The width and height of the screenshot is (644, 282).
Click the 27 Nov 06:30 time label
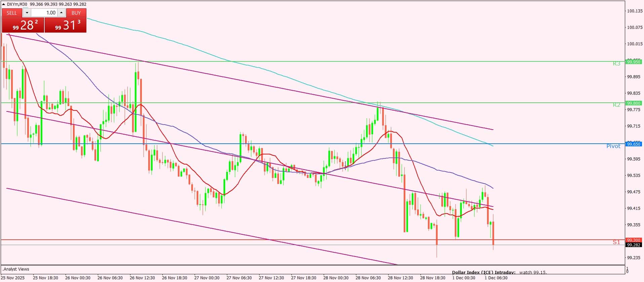point(239,278)
